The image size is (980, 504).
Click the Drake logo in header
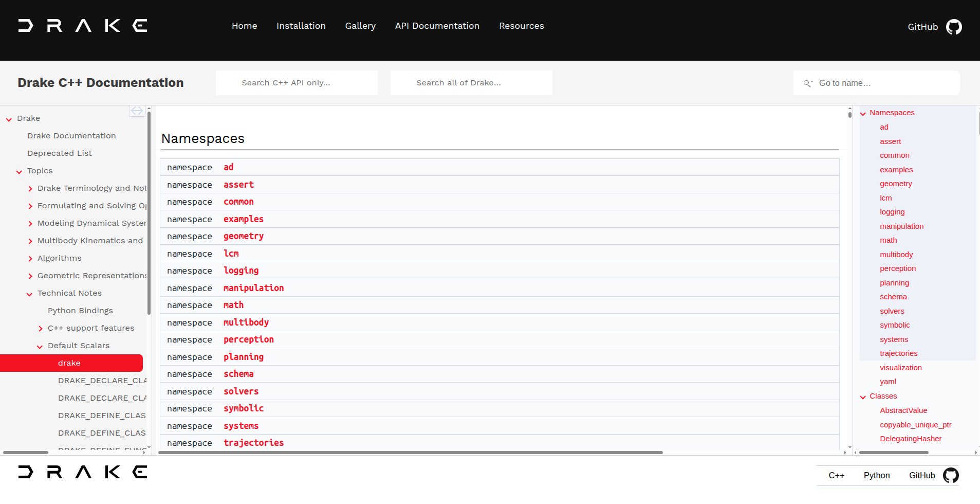pos(83,26)
